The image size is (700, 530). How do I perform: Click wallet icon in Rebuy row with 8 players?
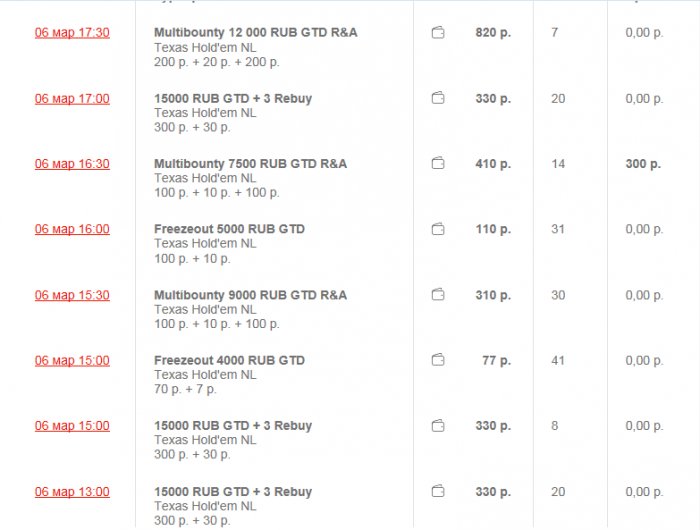click(438, 426)
